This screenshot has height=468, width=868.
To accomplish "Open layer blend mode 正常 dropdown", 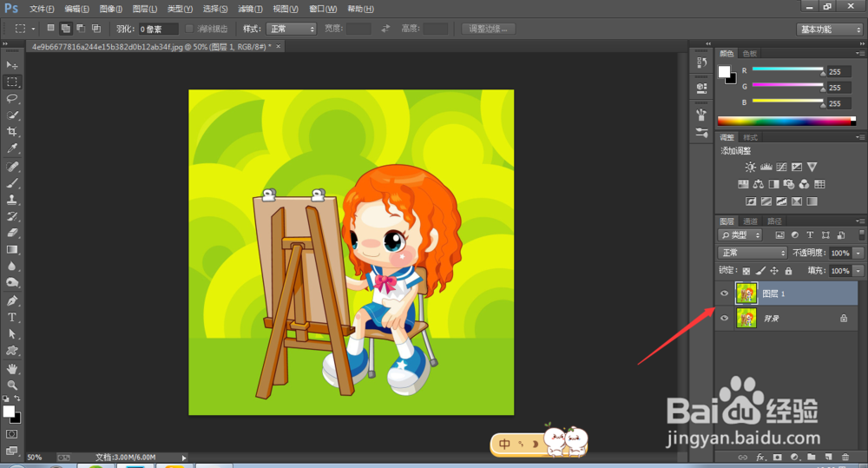I will [753, 253].
